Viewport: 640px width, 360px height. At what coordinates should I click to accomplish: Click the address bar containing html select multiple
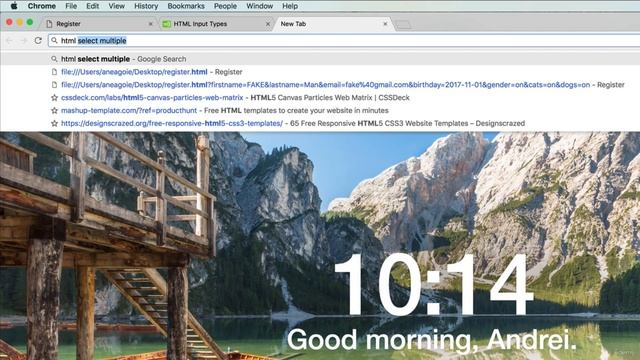click(x=344, y=40)
